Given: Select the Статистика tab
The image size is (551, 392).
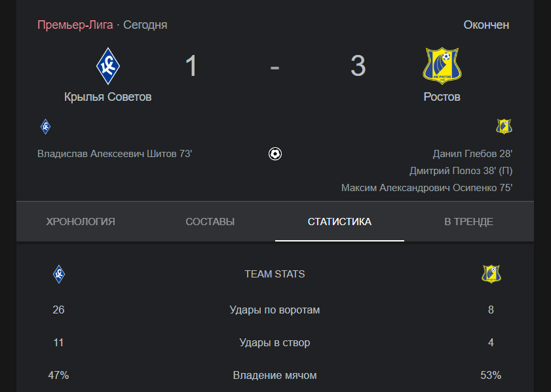Looking at the screenshot, I should click(x=339, y=221).
